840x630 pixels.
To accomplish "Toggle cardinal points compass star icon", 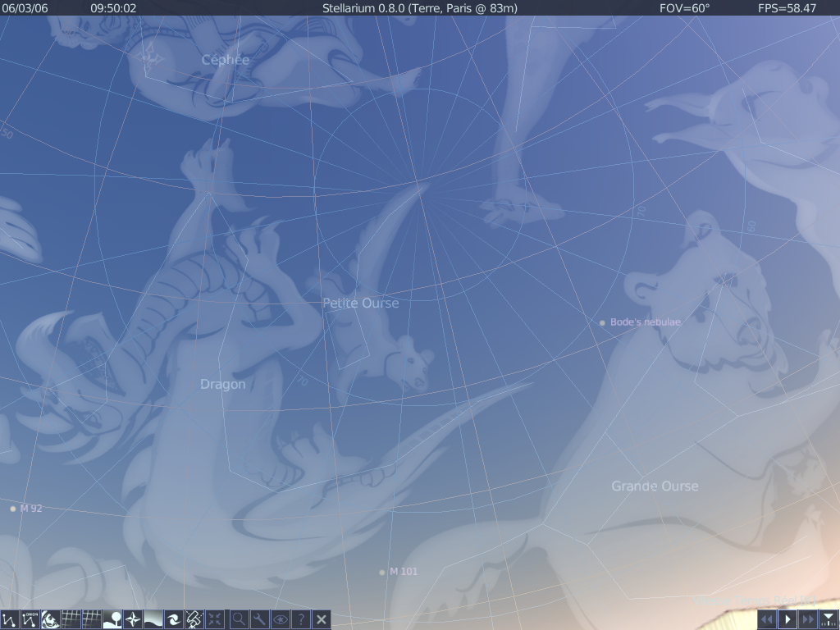I will 132,620.
